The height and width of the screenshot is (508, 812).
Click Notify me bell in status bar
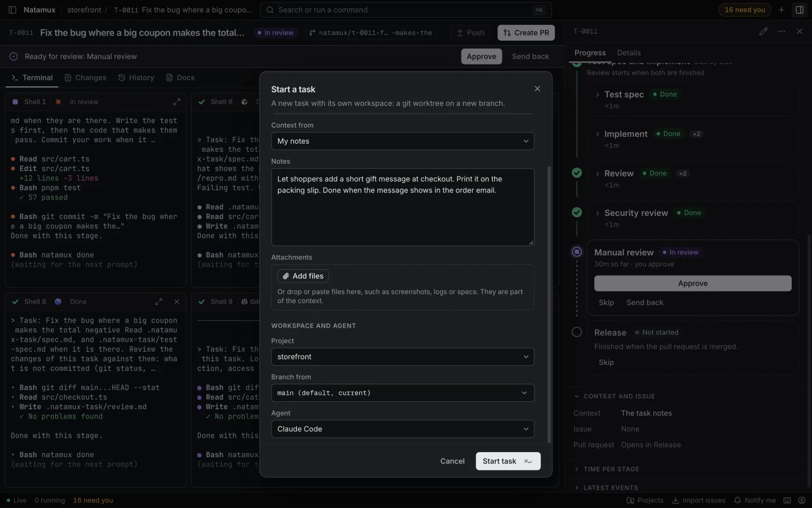click(x=755, y=500)
